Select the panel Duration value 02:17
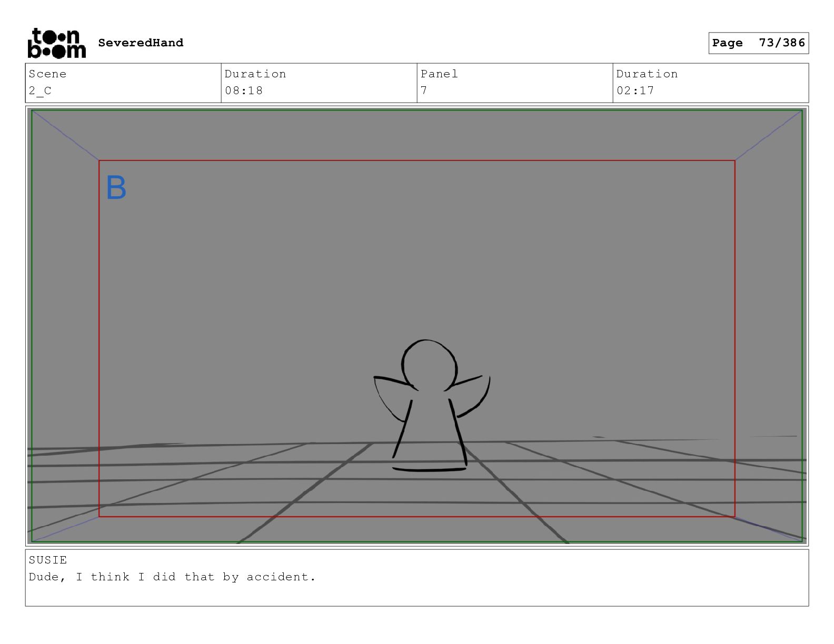 pyautogui.click(x=636, y=90)
